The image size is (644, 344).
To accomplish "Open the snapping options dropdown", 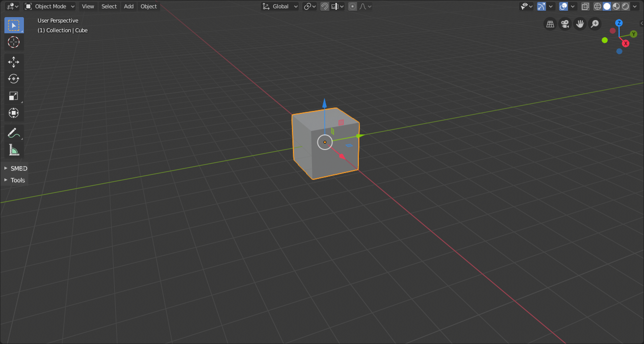I will click(x=337, y=6).
